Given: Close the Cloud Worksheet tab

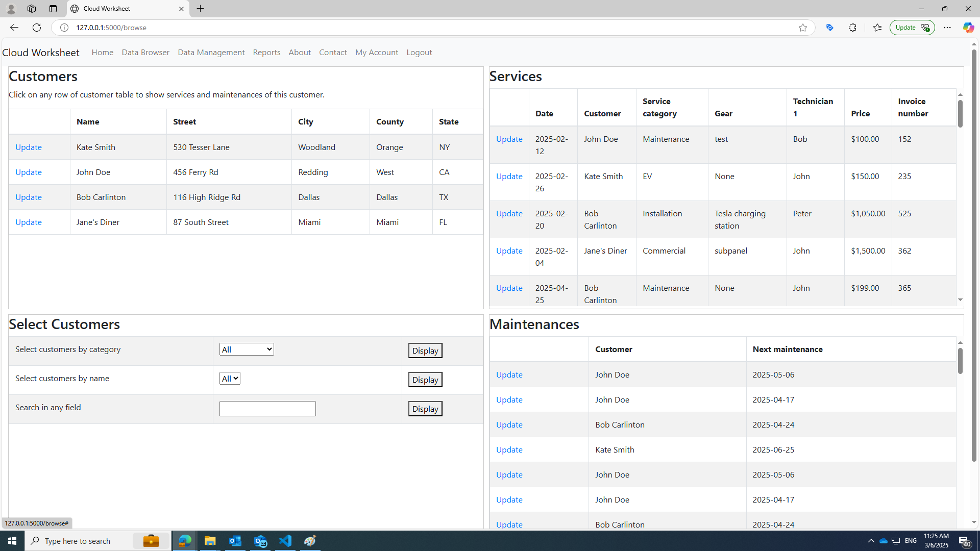Looking at the screenshot, I should 181,9.
